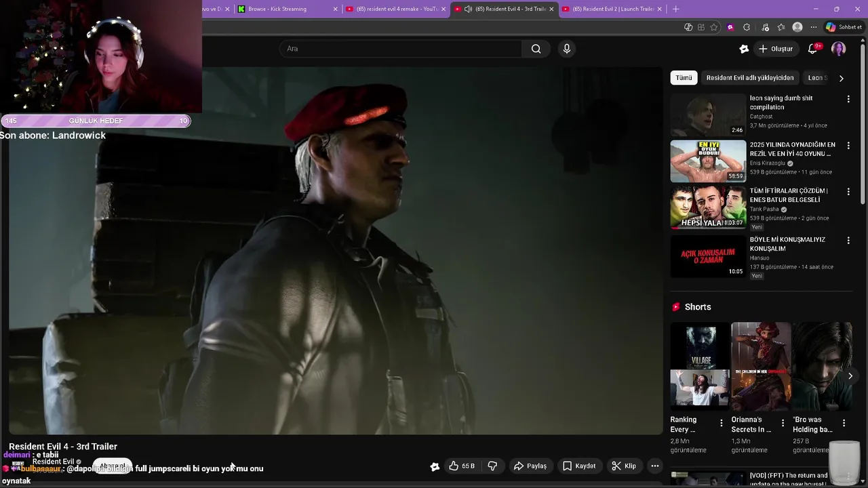Open menu for Tüm İftiraları Çözdüm video

(x=848, y=192)
